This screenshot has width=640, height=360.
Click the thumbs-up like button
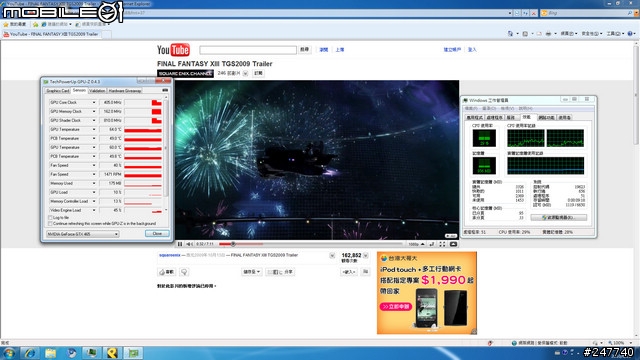[167, 272]
